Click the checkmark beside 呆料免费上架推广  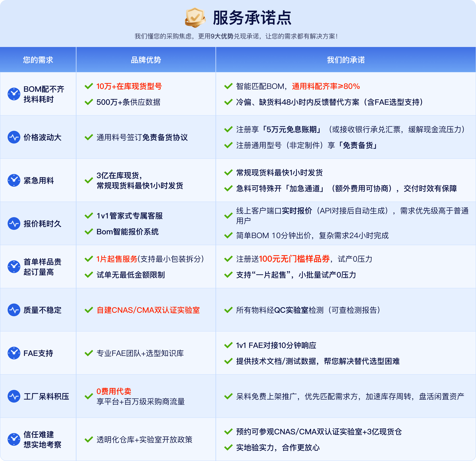[228, 396]
